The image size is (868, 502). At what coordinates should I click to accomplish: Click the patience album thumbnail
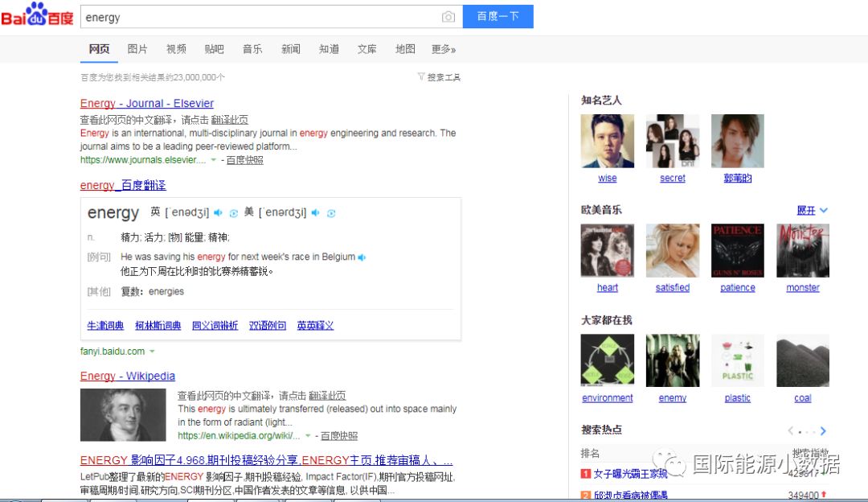pyautogui.click(x=737, y=250)
